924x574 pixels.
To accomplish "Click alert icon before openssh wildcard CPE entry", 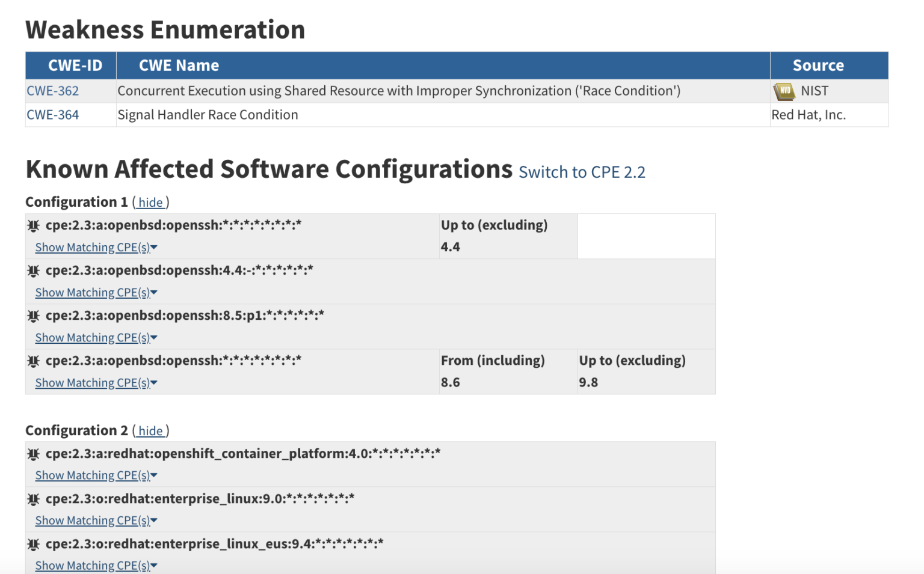I will coord(34,224).
